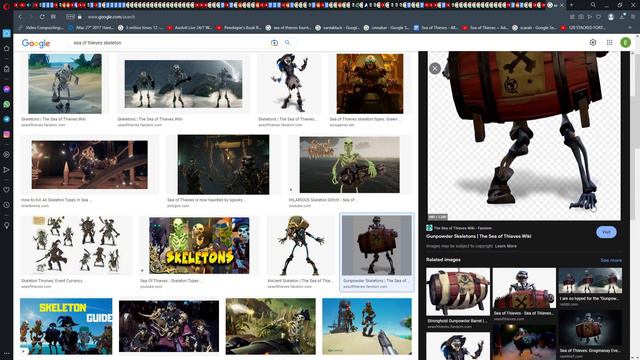Open the Easy setup toolbar icon
Viewport: 640px width, 360px height.
633,17
